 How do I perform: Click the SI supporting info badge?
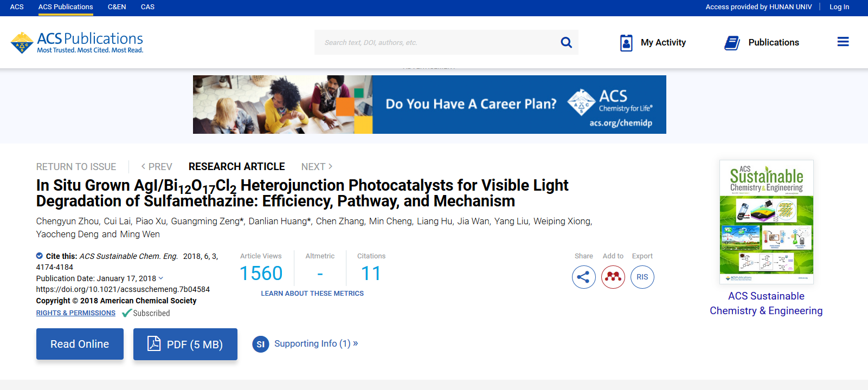point(260,344)
